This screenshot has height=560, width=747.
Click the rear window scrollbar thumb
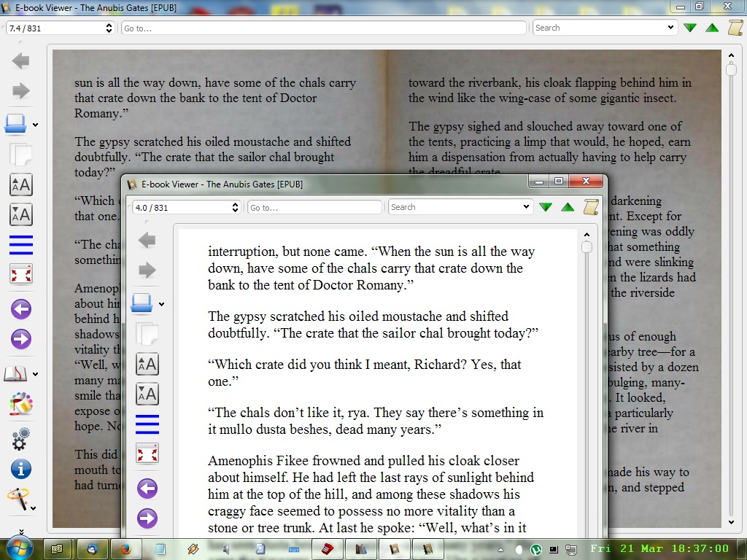[x=731, y=69]
